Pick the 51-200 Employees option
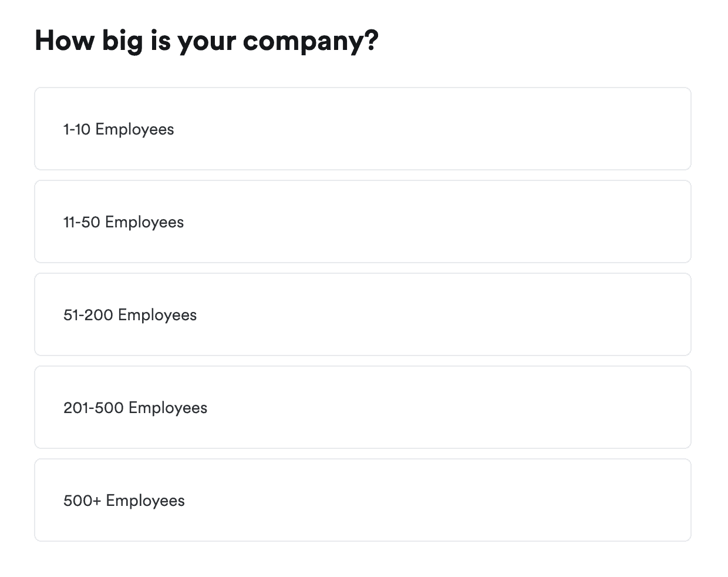 362,315
